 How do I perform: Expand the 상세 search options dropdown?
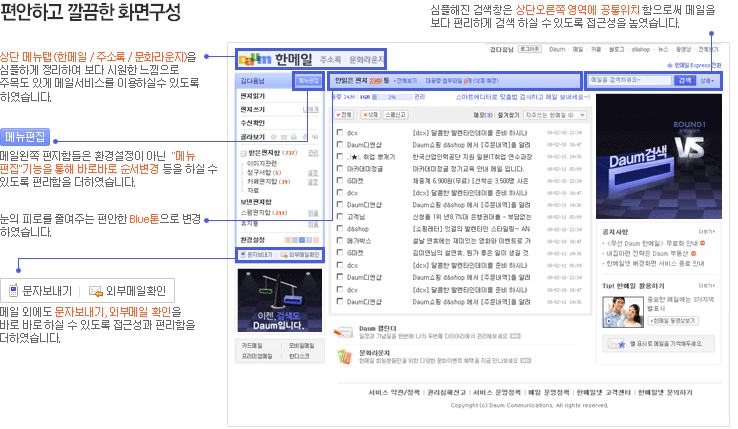(706, 81)
